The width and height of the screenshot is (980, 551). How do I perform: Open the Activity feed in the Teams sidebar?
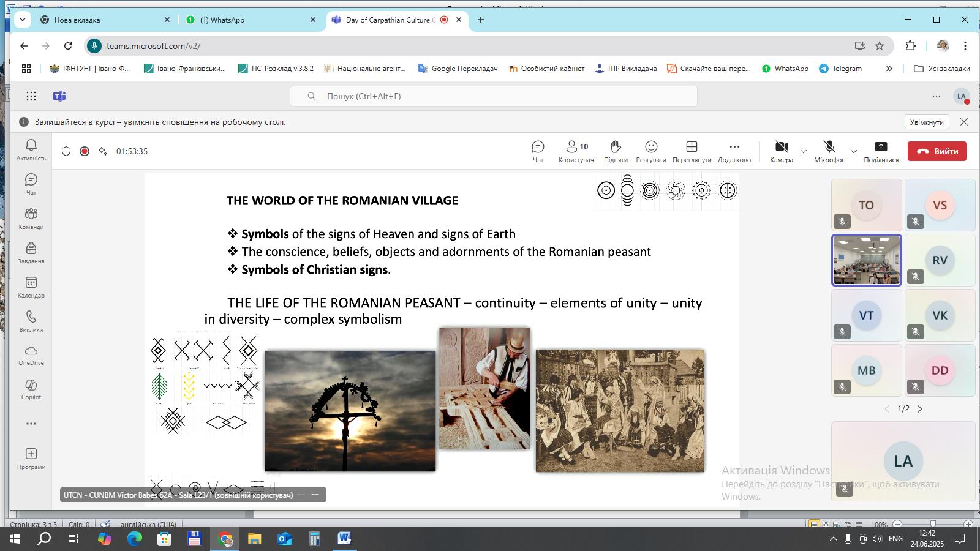coord(31,150)
